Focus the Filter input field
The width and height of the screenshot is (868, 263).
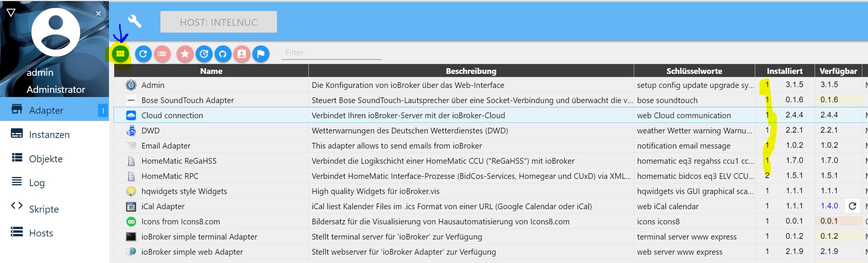click(331, 53)
